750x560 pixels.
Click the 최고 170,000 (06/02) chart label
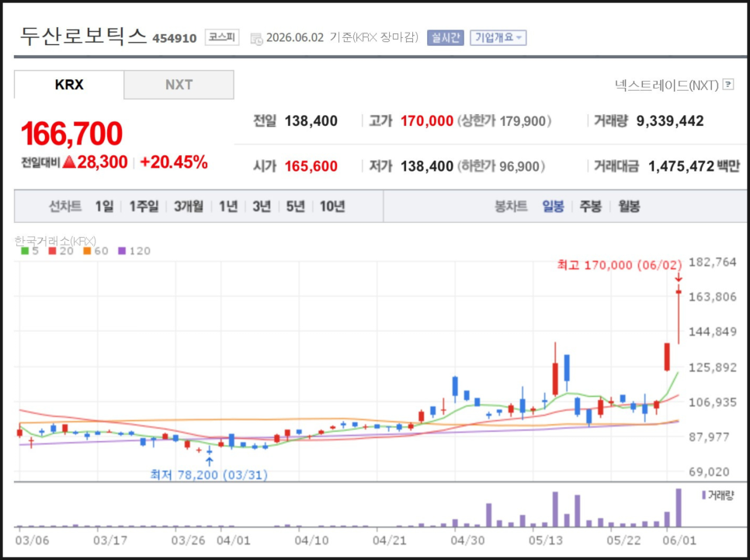click(620, 265)
